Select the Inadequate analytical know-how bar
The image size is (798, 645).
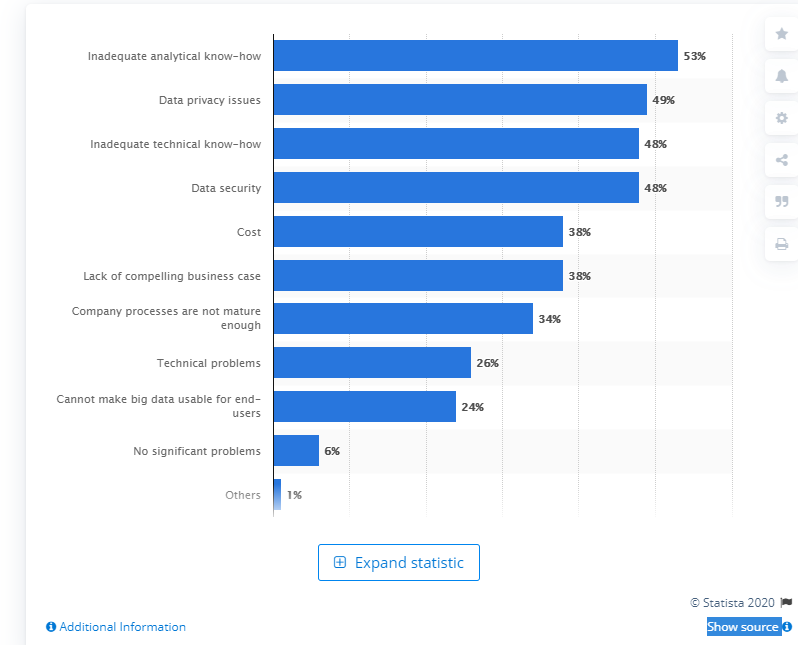click(x=475, y=56)
